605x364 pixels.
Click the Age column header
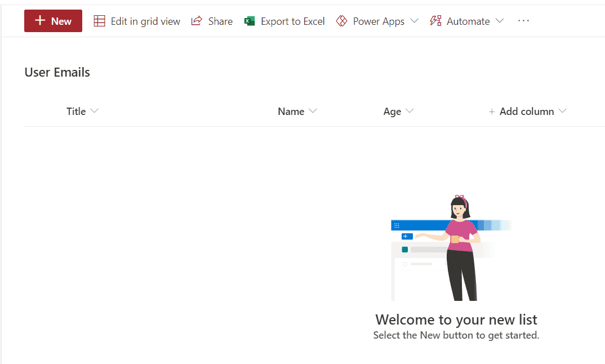tap(392, 112)
